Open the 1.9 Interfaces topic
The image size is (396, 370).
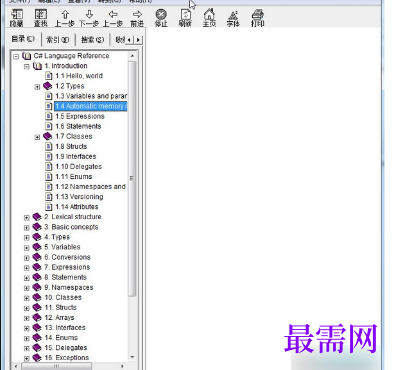click(x=76, y=156)
